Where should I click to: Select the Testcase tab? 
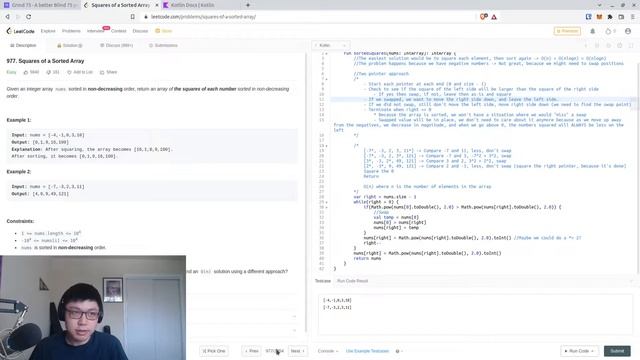tap(322, 281)
